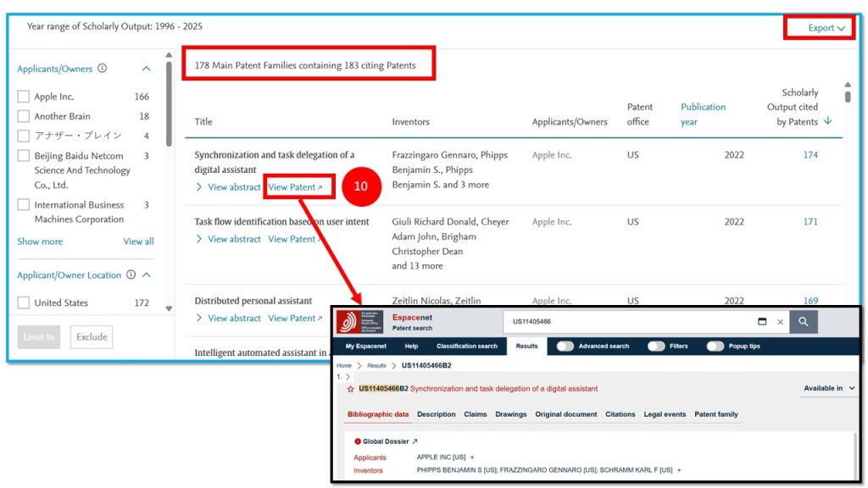Click filter panel scrollbar up arrow
Image resolution: width=868 pixels, height=488 pixels.
click(x=169, y=55)
